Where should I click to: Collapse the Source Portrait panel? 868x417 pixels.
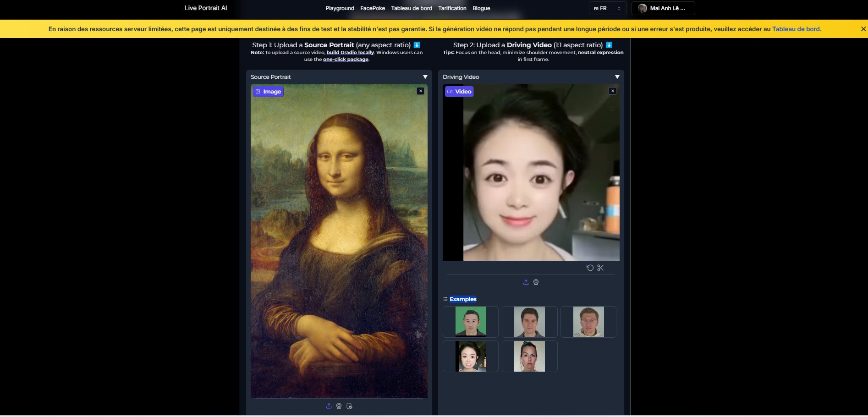pos(425,77)
